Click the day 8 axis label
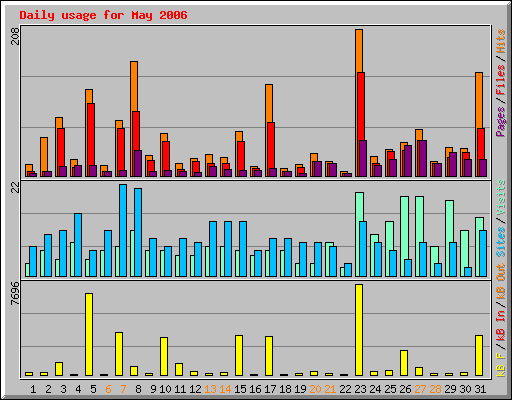 tap(138, 389)
